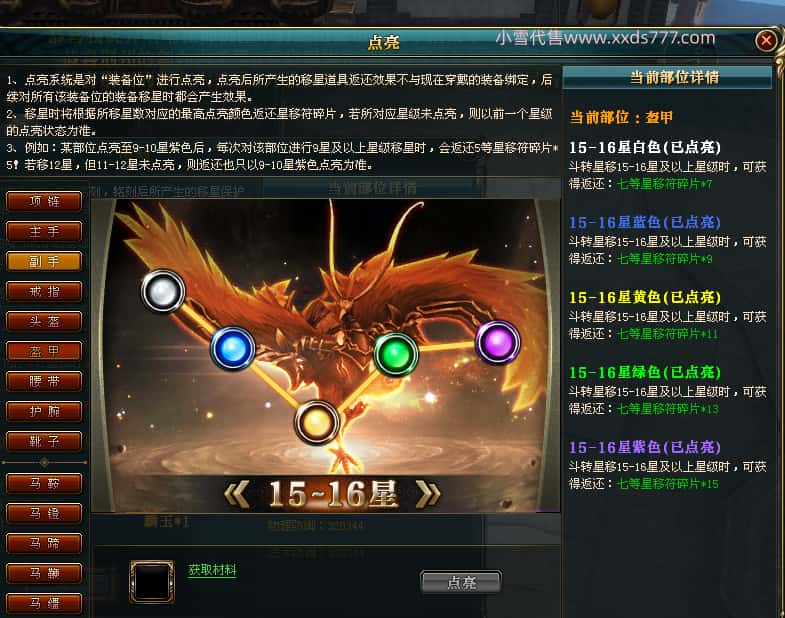Go to previous star level with left chevrons
The width and height of the screenshot is (785, 618).
236,494
